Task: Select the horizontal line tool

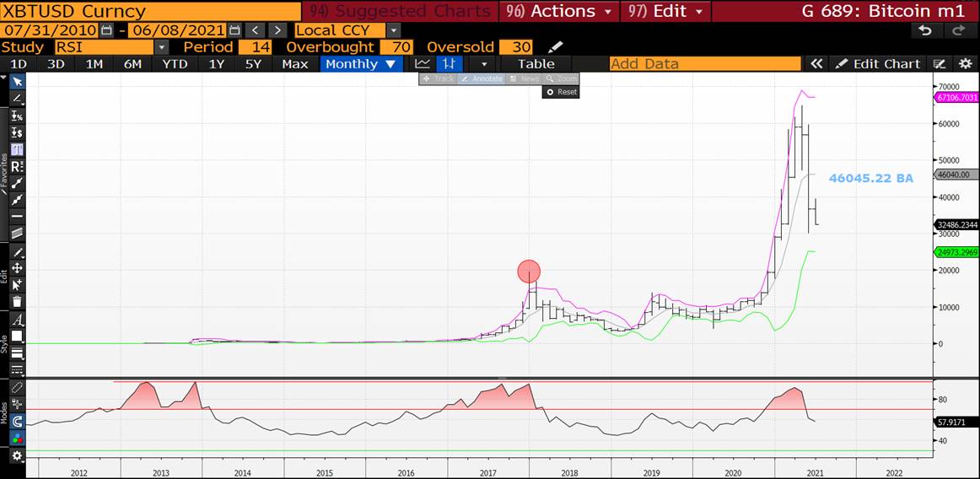Action: (x=18, y=217)
